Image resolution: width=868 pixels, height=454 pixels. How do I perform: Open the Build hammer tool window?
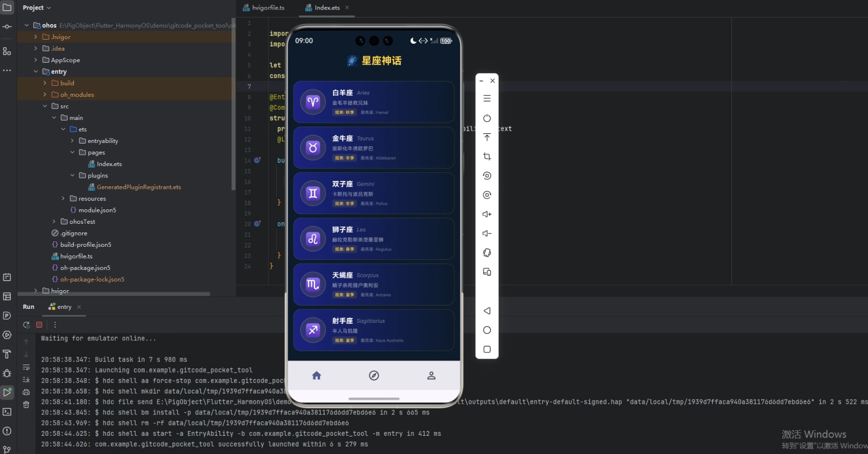coord(7,354)
